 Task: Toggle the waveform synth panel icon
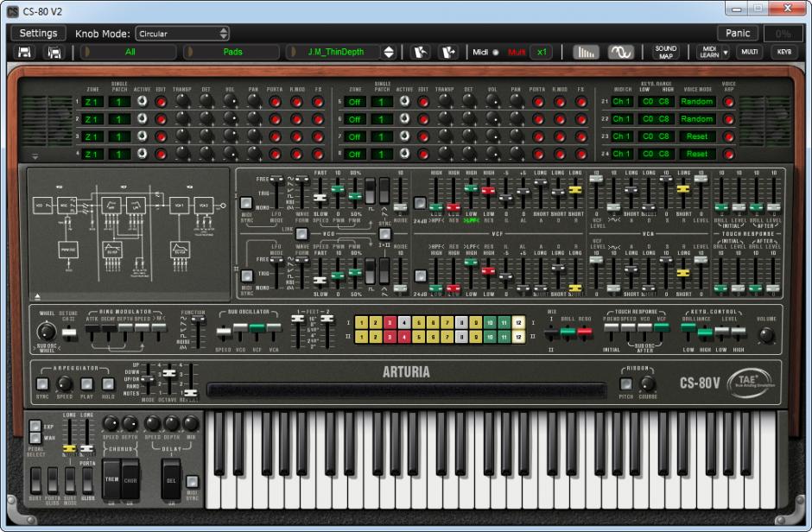[620, 52]
